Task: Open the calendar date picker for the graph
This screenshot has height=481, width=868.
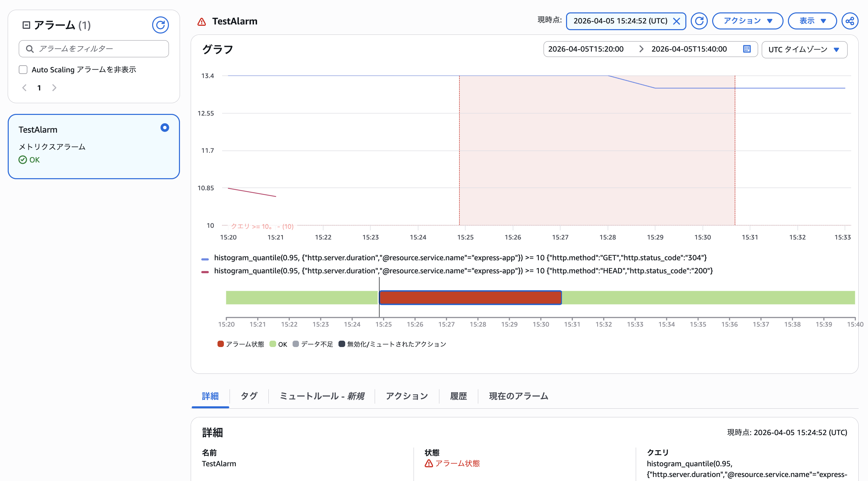Action: coord(747,49)
